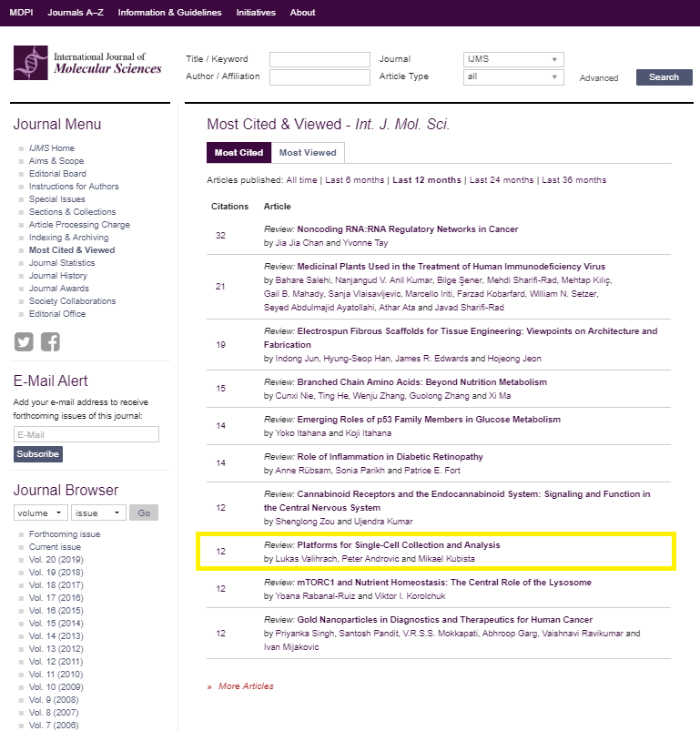700x731 pixels.
Task: Open Editorial Board page
Action: pos(57,174)
